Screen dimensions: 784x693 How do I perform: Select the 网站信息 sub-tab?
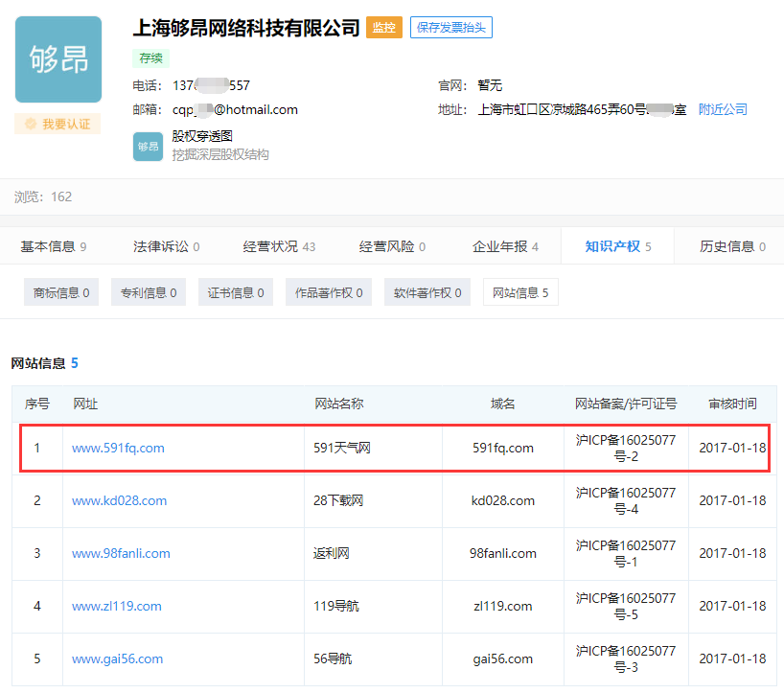click(520, 292)
